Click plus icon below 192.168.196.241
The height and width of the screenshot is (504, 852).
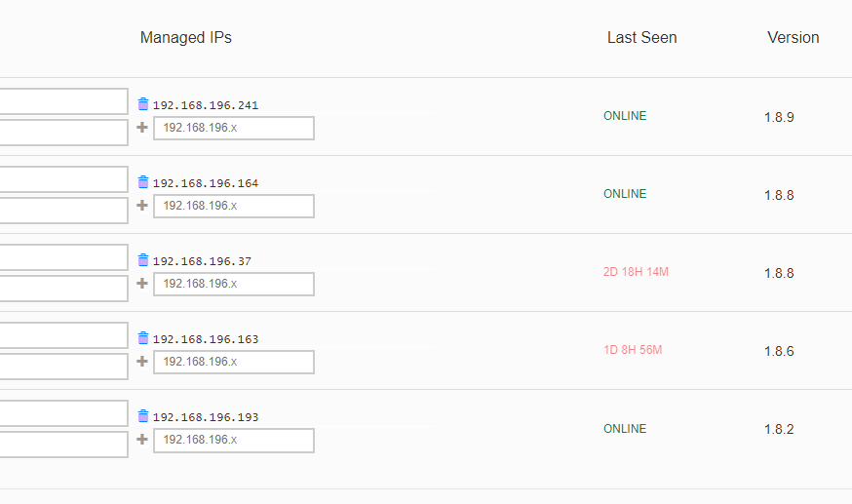tap(142, 128)
